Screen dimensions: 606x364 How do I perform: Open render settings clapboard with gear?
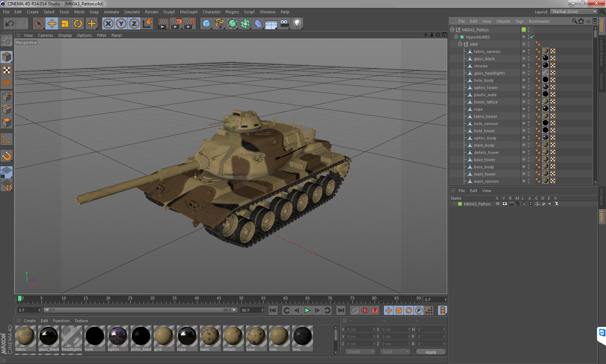point(190,24)
